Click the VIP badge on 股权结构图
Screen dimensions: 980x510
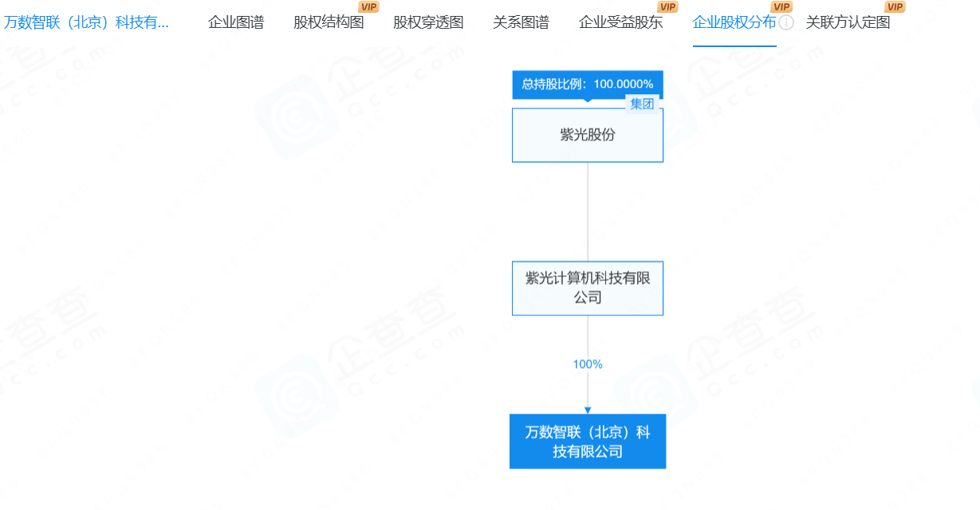368,7
